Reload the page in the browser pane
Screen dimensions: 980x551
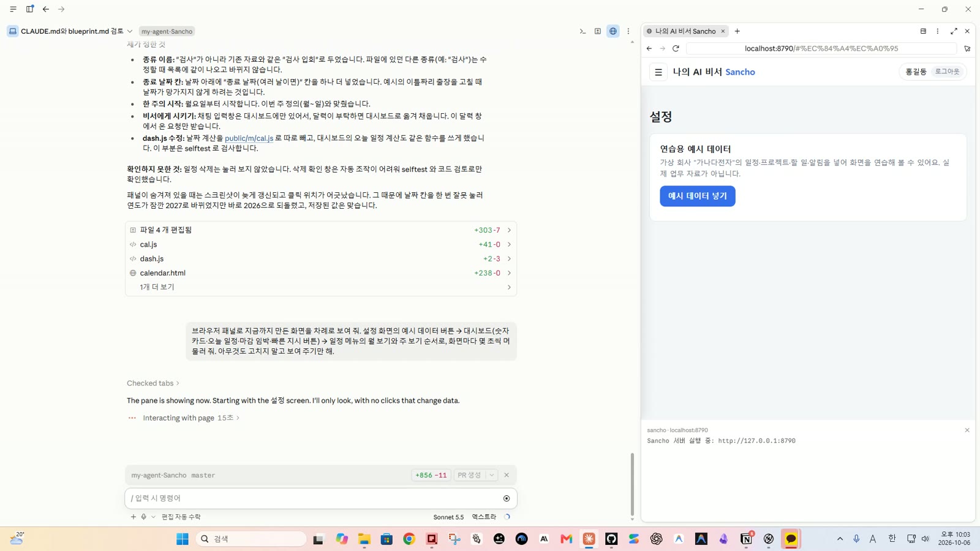pos(676,48)
